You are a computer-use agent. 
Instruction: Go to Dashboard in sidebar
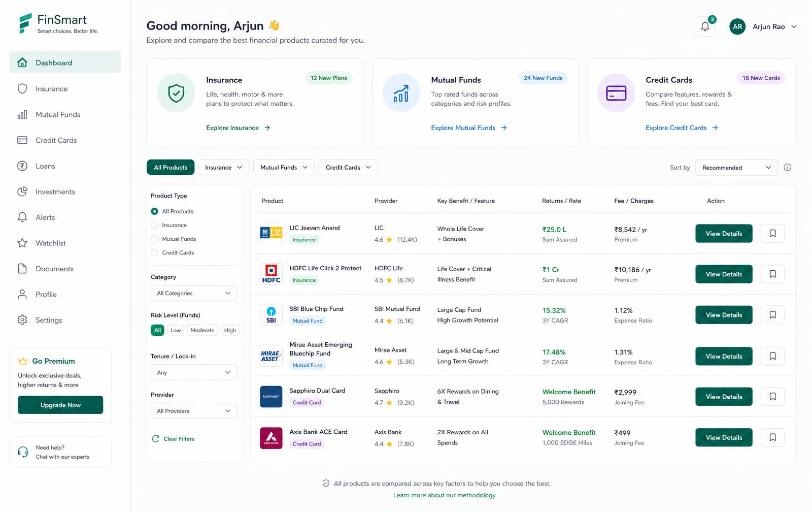click(x=65, y=62)
